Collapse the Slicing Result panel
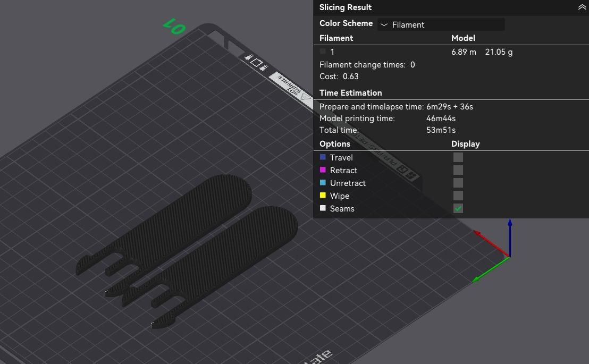Viewport: 589px width, 364px height. (x=582, y=7)
